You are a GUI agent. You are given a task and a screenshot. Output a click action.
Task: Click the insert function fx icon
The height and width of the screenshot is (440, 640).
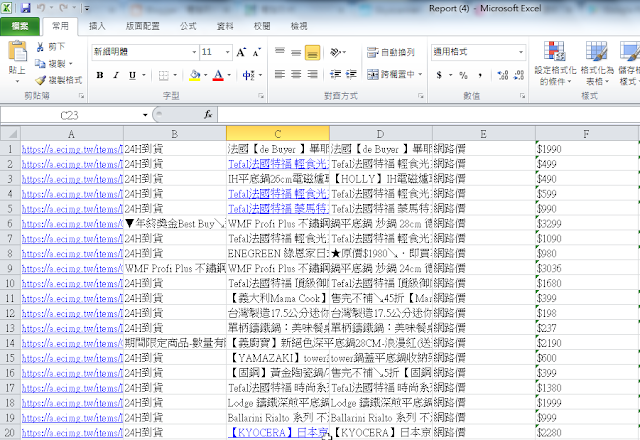click(208, 115)
